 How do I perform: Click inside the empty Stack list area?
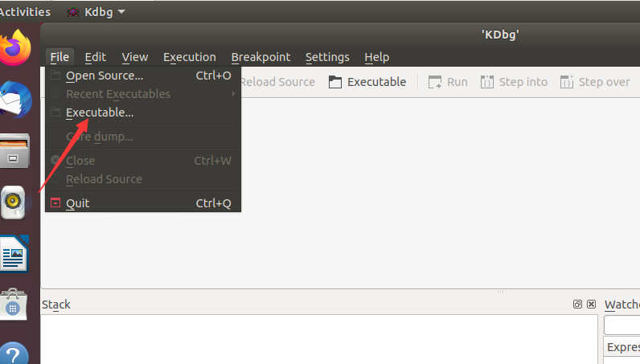tap(319, 340)
